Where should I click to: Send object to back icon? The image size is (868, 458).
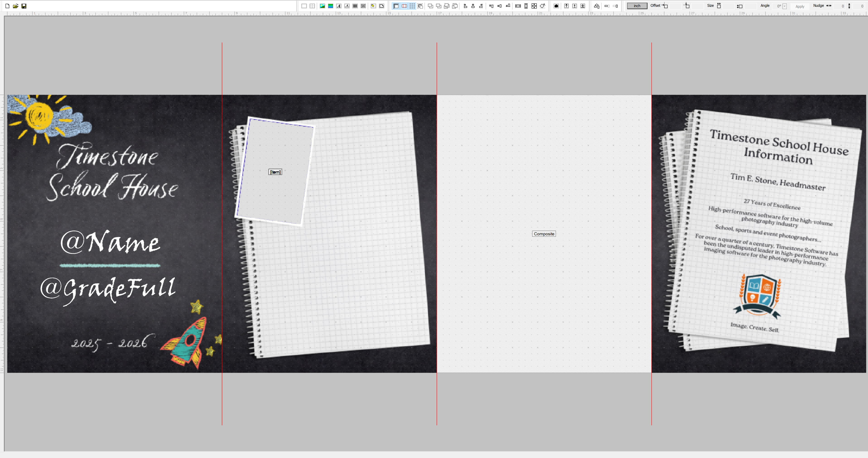pyautogui.click(x=438, y=6)
